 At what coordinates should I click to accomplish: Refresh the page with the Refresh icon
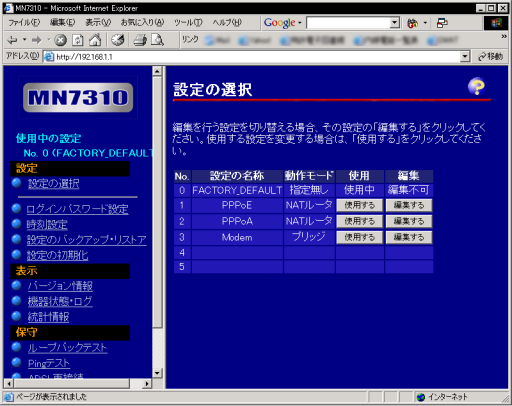coord(78,40)
